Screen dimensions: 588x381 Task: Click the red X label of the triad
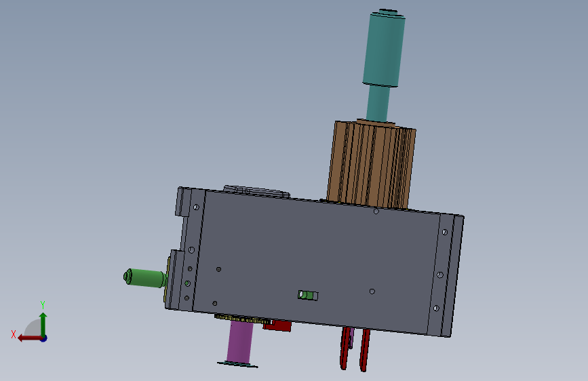[x=14, y=334]
